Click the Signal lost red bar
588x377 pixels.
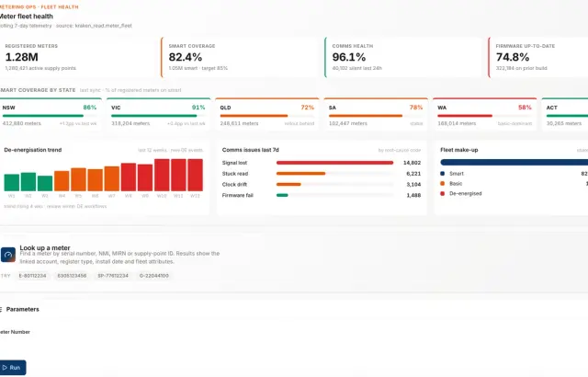pyautogui.click(x=334, y=163)
